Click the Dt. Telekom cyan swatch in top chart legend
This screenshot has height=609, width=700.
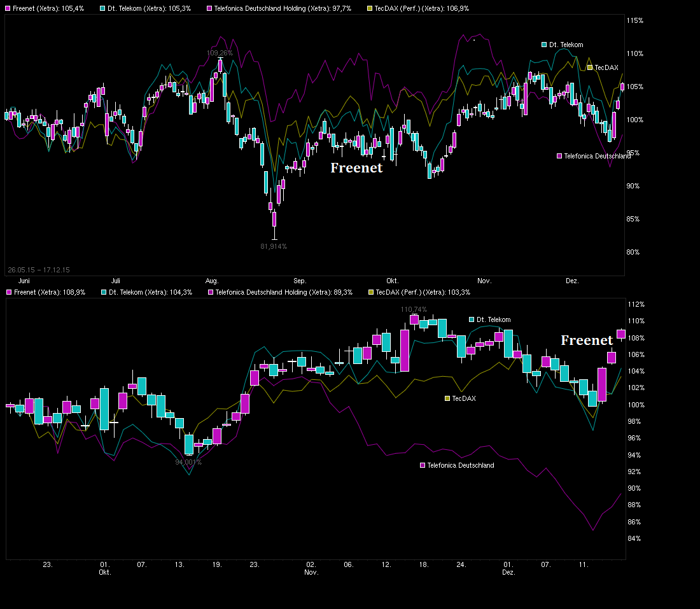[x=102, y=8]
